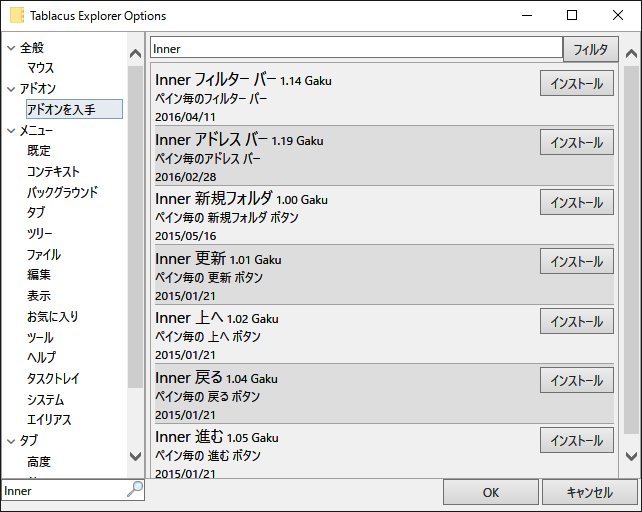The height and width of the screenshot is (512, 642).
Task: Click the OK button
Action: (491, 492)
